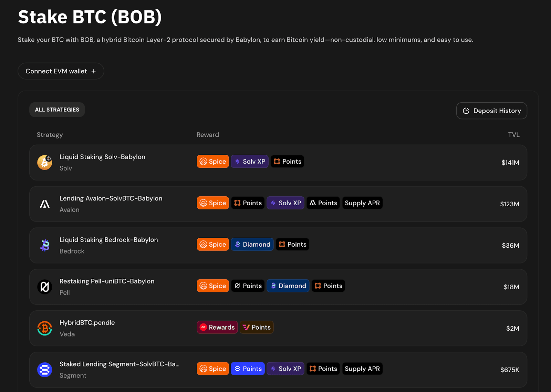
Task: Click the Bedrock protocol logo icon
Action: (45, 245)
